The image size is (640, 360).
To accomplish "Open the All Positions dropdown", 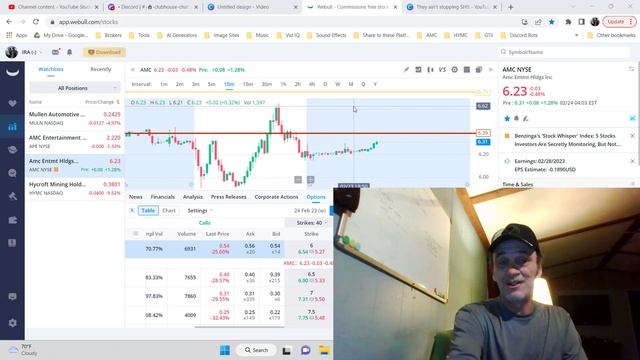I will click(74, 88).
